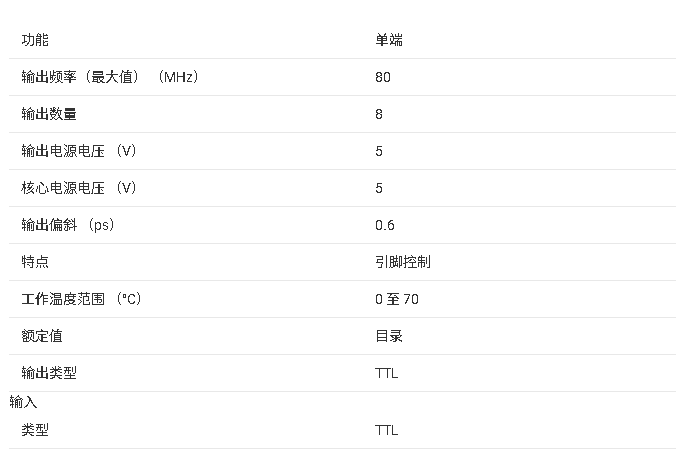695x449 pixels.
Task: Select TTL in the 类型 row
Action: click(x=386, y=430)
